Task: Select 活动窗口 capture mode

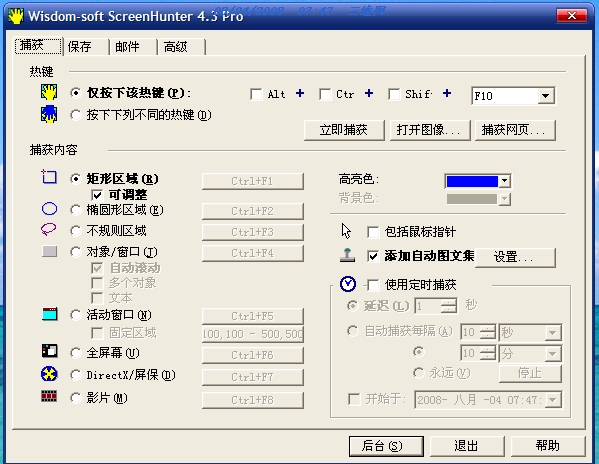Action: [x=76, y=315]
